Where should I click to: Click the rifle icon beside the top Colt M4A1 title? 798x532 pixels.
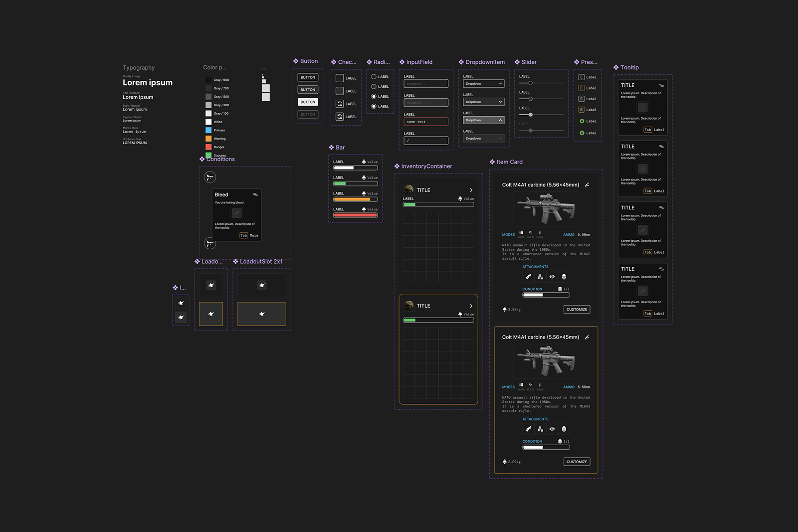[587, 185]
